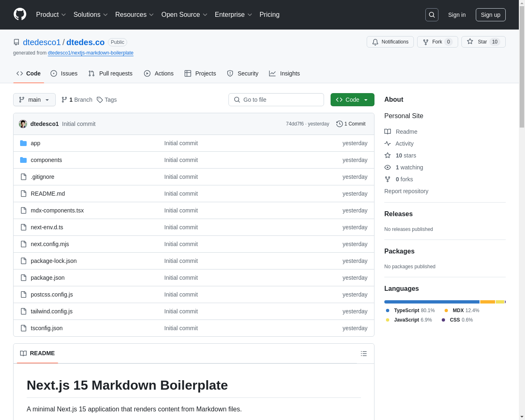Open the search magnifier icon in the header
Screen dimensions: 525x420
click(x=432, y=15)
